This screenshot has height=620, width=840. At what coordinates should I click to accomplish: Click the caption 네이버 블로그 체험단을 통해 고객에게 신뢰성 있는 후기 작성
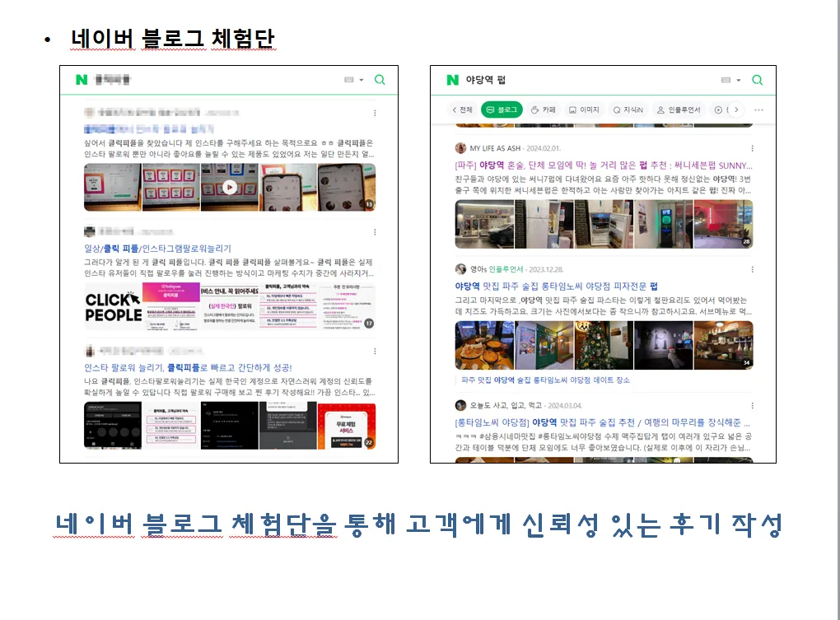[x=419, y=524]
